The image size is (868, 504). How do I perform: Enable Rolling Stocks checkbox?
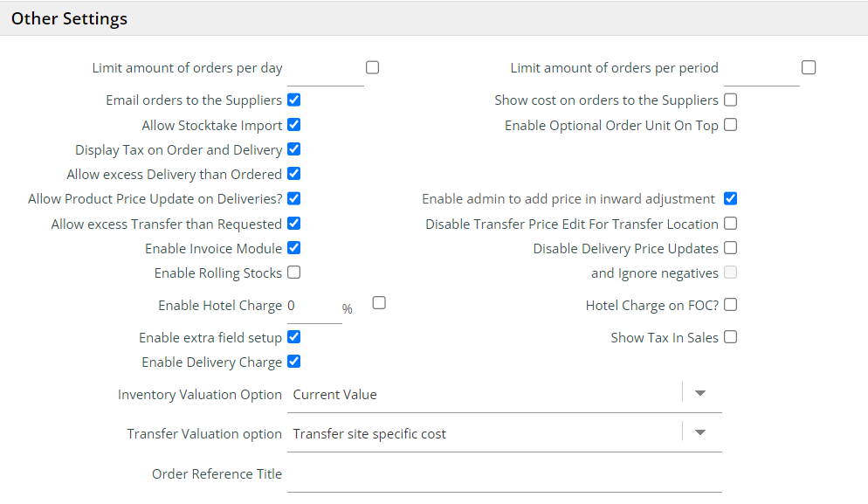tap(294, 273)
